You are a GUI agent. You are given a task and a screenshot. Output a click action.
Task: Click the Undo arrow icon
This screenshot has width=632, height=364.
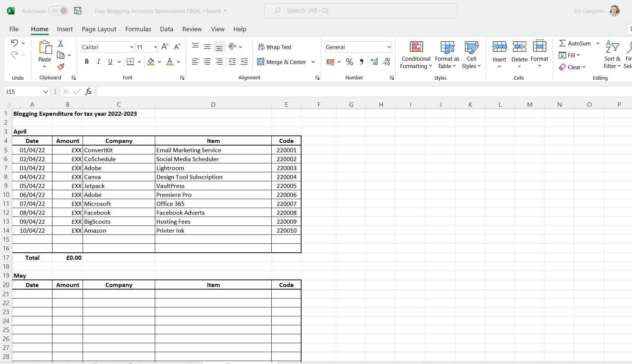coord(14,43)
